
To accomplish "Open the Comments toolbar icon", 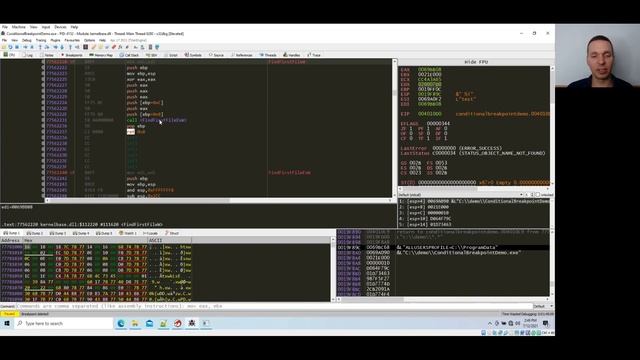I will (x=100, y=47).
